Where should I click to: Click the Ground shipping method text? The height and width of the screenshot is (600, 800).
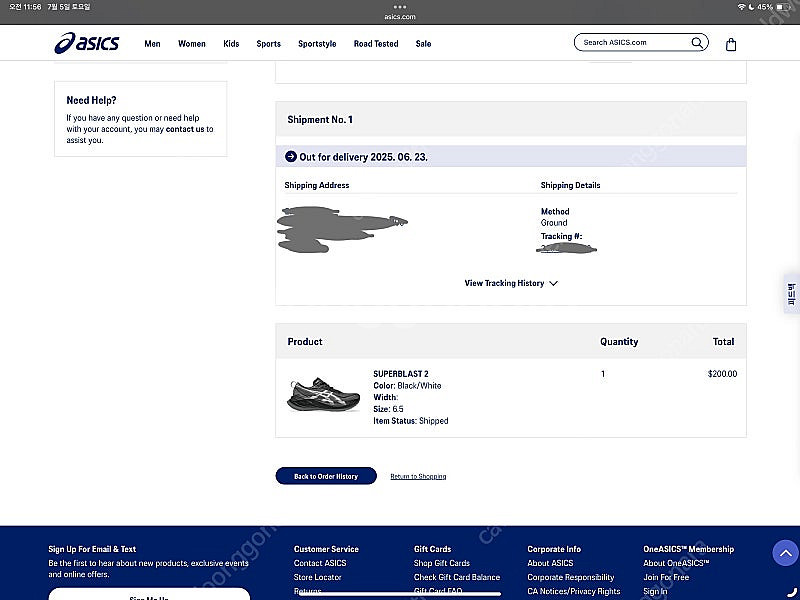[554, 223]
